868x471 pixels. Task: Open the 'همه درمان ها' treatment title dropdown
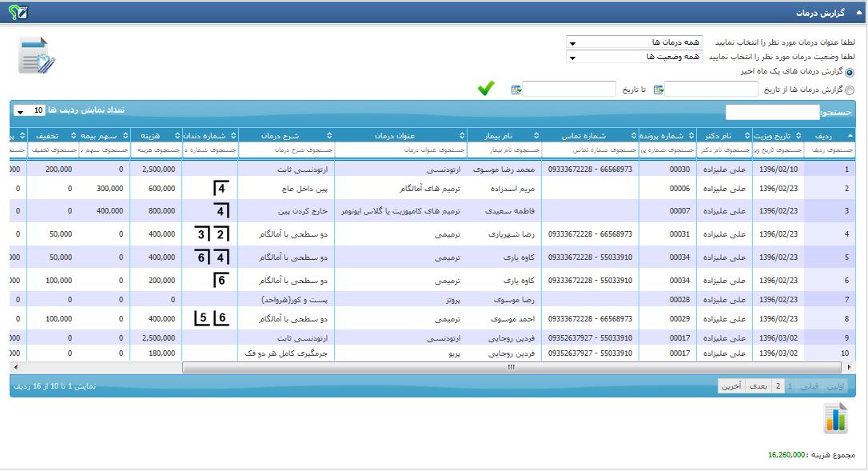tap(634, 42)
